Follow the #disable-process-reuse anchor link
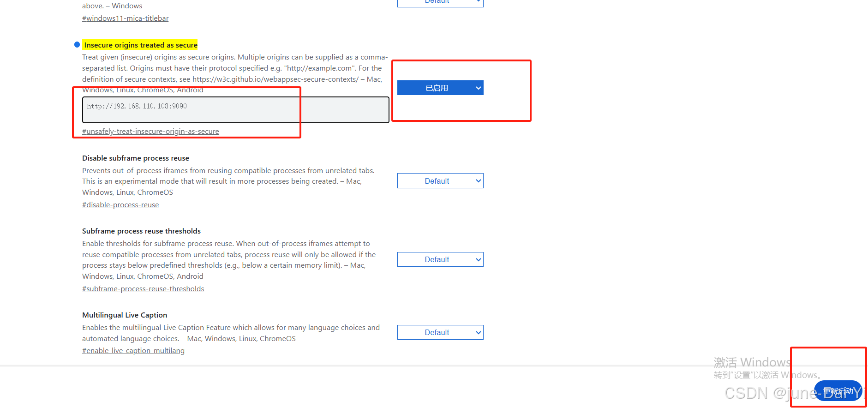Viewport: 868px width, 408px height. coord(120,205)
